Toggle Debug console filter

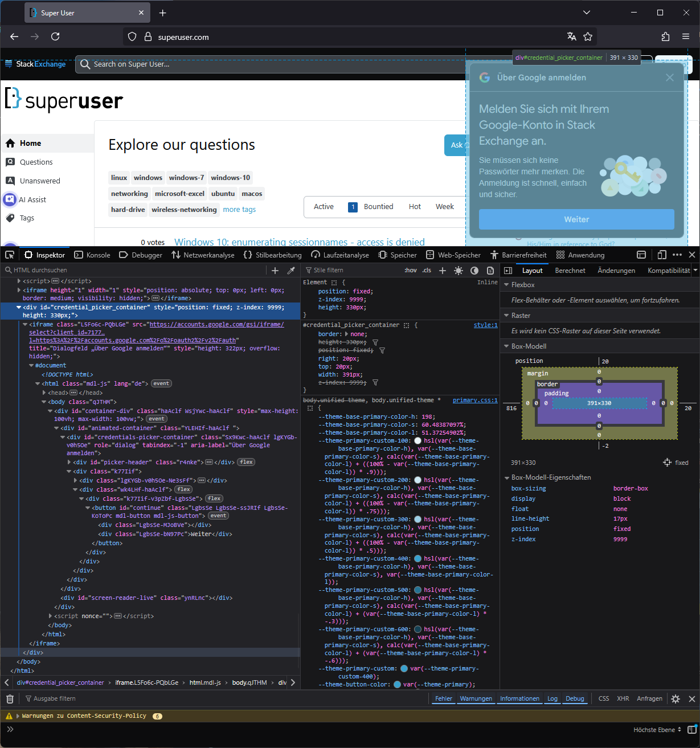(575, 698)
